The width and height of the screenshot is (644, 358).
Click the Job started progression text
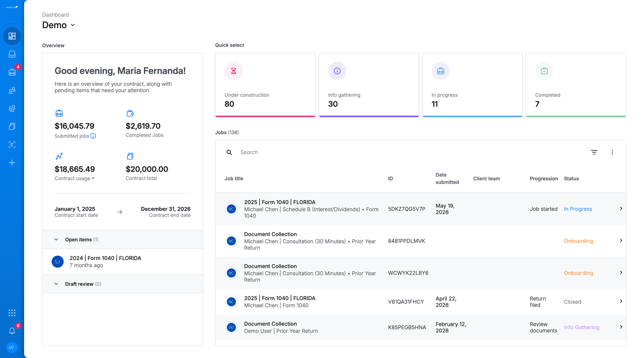(x=543, y=209)
